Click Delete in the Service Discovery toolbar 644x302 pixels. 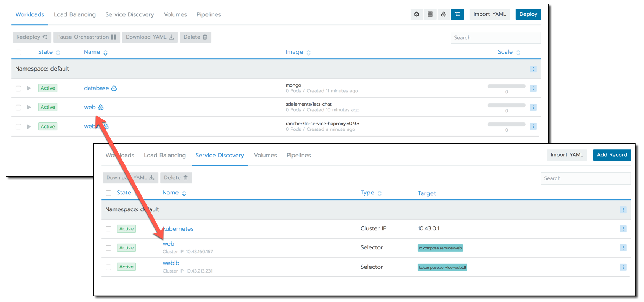point(176,178)
